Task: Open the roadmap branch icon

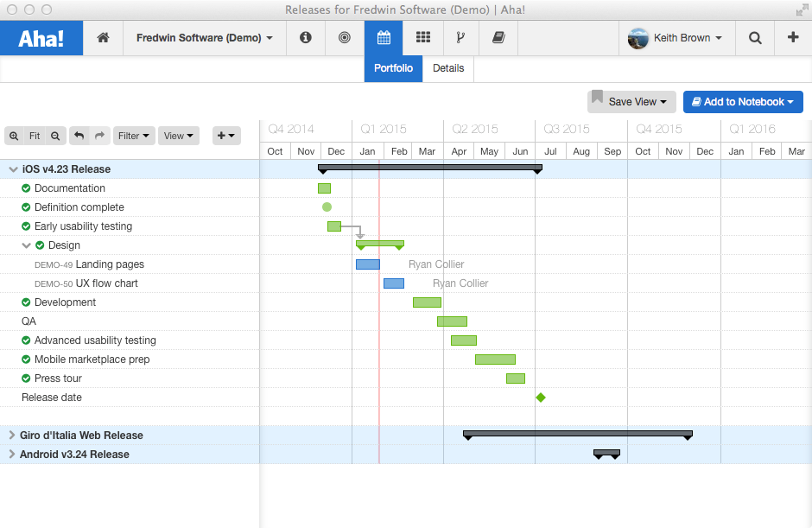Action: pyautogui.click(x=460, y=37)
